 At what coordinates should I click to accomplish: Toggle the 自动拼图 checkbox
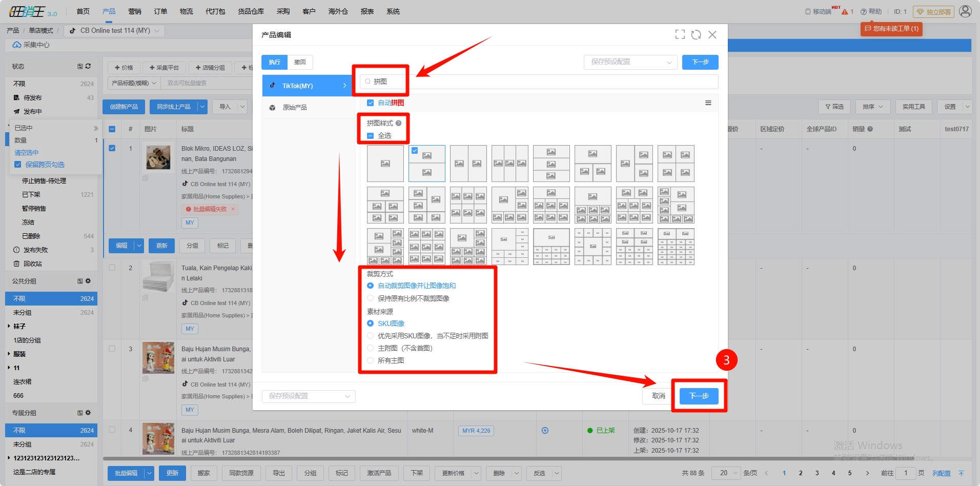(371, 103)
